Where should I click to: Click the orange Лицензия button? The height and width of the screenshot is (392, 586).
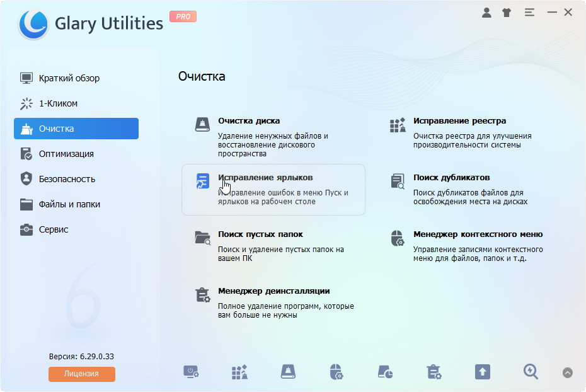(82, 374)
